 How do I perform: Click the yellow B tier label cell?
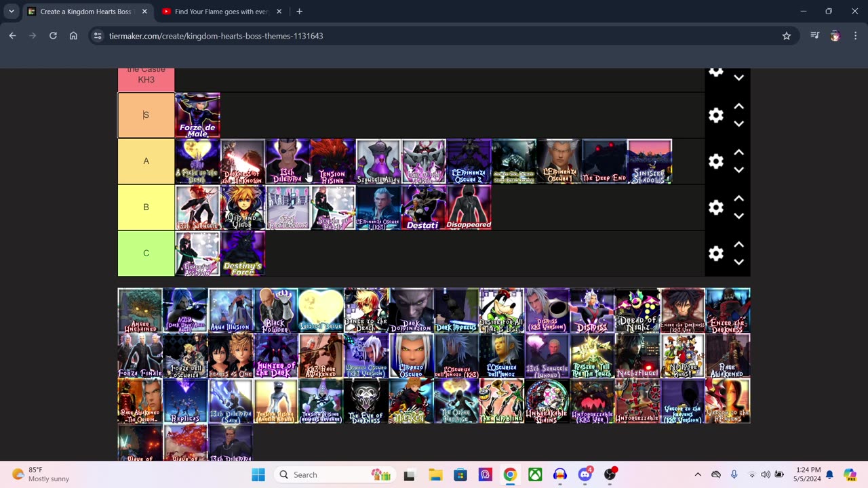146,207
